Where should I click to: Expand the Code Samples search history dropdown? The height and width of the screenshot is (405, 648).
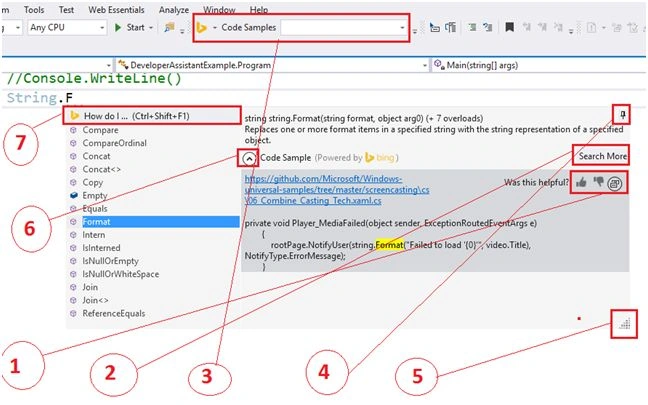(402, 28)
